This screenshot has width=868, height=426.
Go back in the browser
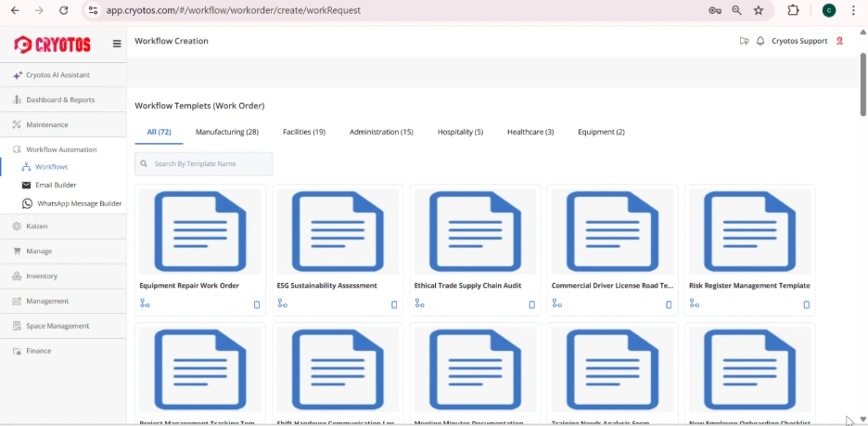(x=15, y=10)
